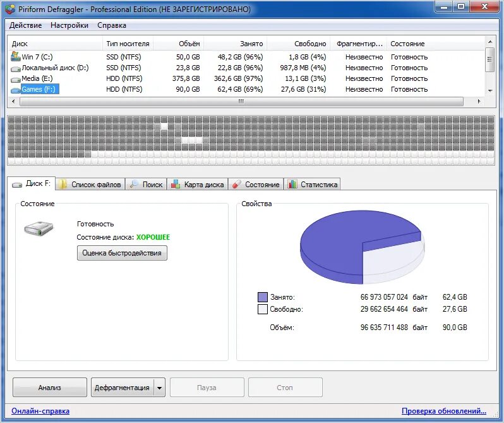Image resolution: width=504 pixels, height=423 pixels.
Task: Click the Дефрагментация button
Action: click(x=122, y=388)
